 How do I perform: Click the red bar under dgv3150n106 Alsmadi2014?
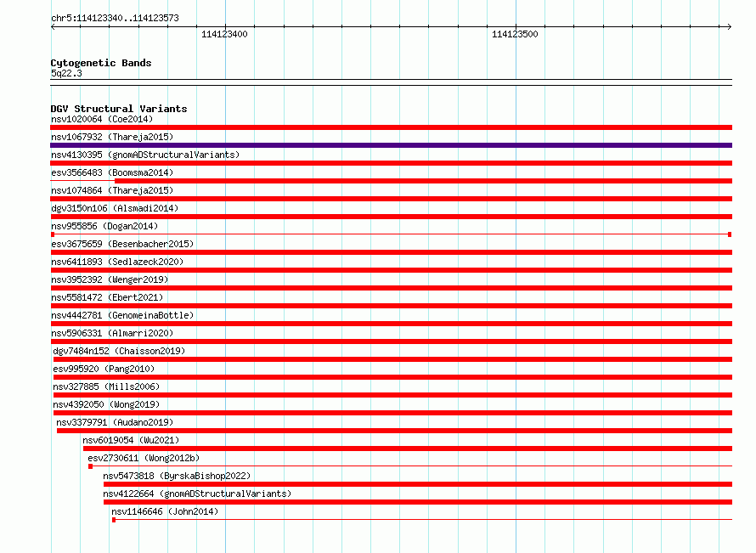click(x=391, y=217)
